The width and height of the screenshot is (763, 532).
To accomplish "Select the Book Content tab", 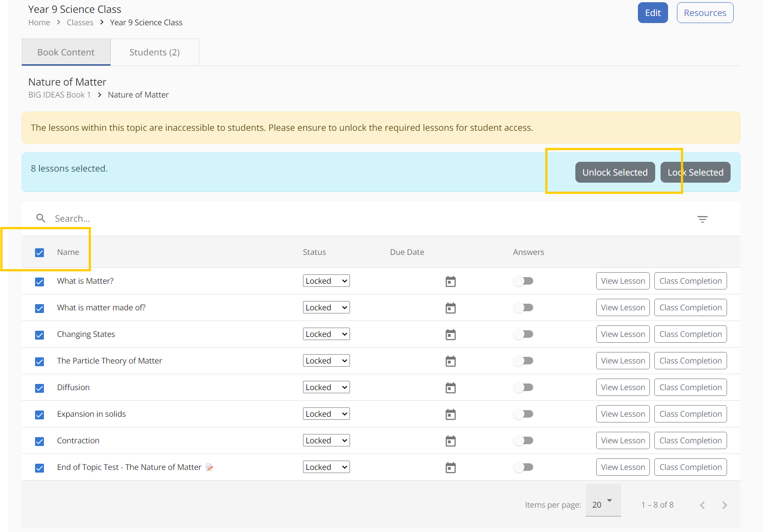I will pos(66,52).
